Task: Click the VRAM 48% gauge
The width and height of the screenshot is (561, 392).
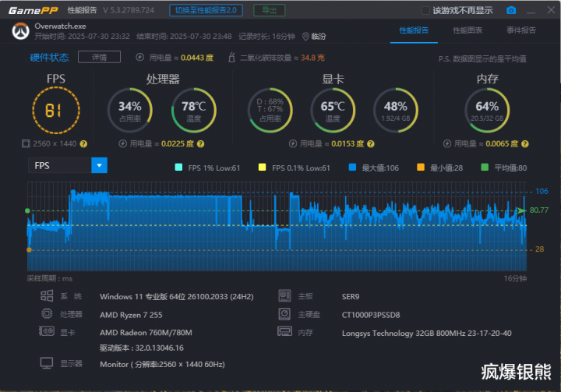Action: 396,110
